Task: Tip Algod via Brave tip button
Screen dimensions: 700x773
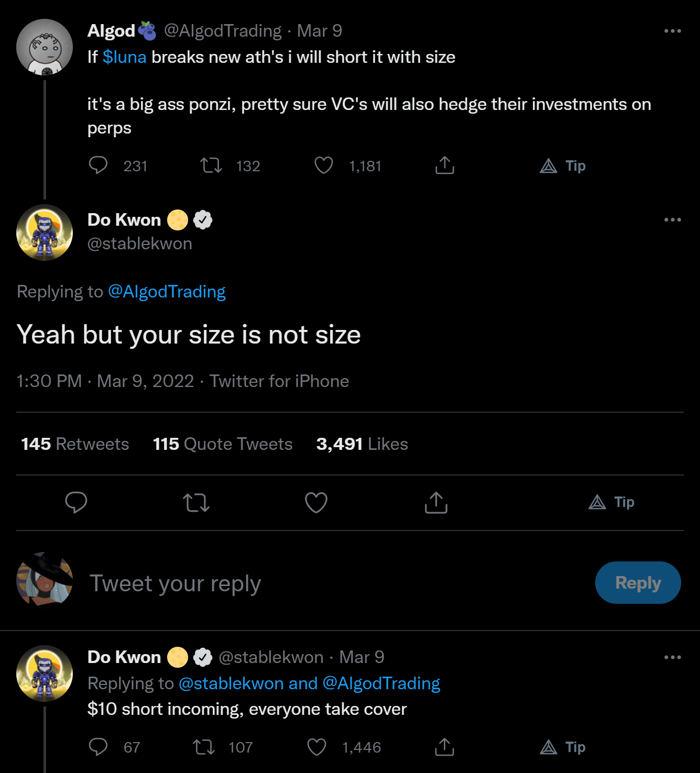Action: tap(563, 166)
